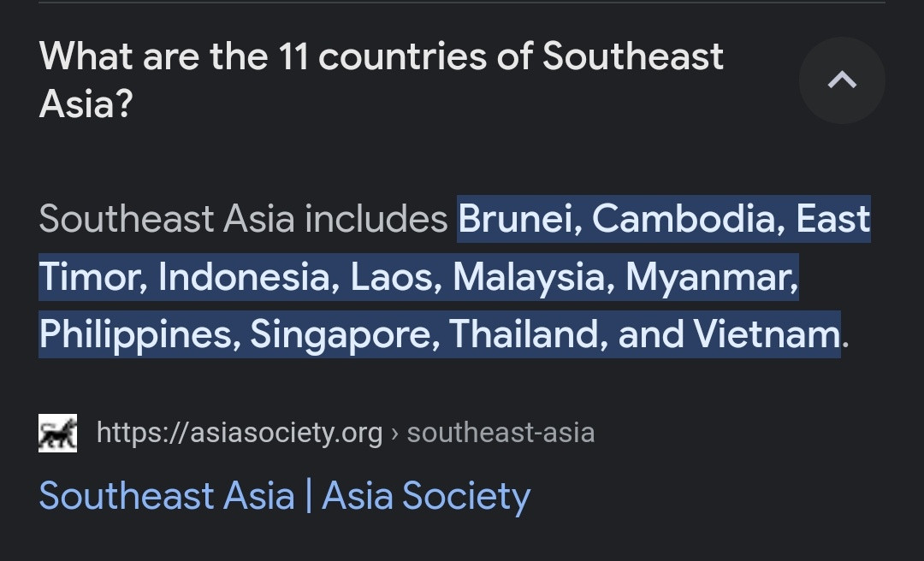
Task: Click the unhighlighted "Southeast Asia includes" text
Action: [244, 220]
